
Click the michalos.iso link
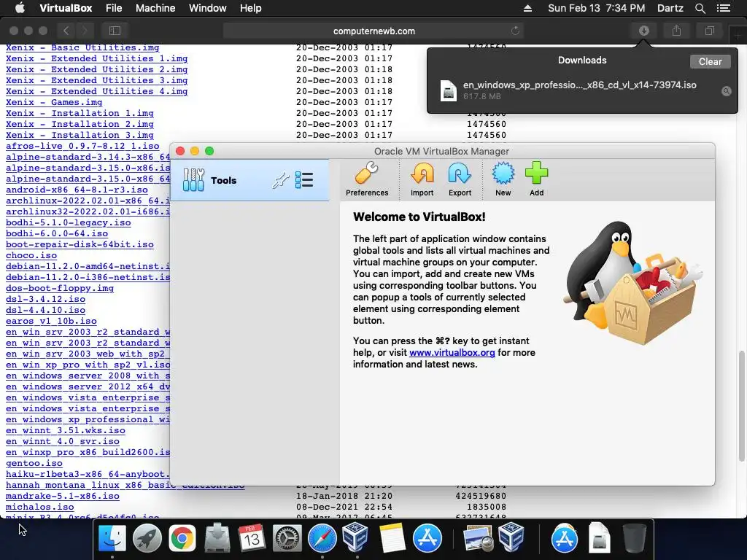coord(39,507)
